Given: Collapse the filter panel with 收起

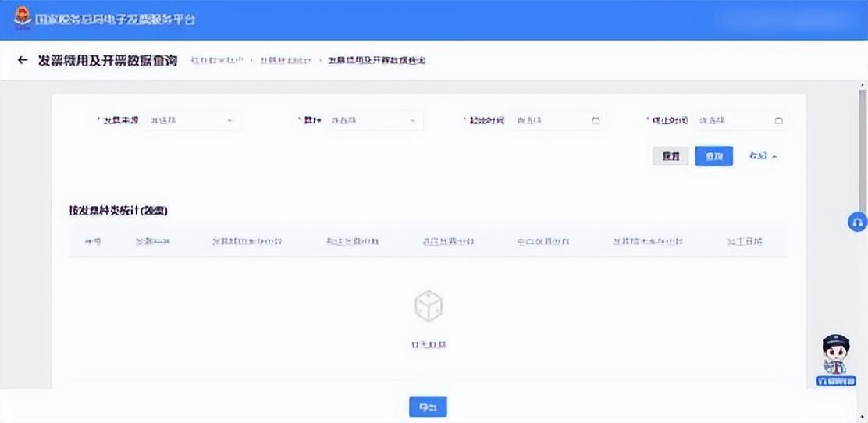Looking at the screenshot, I should pos(763,156).
